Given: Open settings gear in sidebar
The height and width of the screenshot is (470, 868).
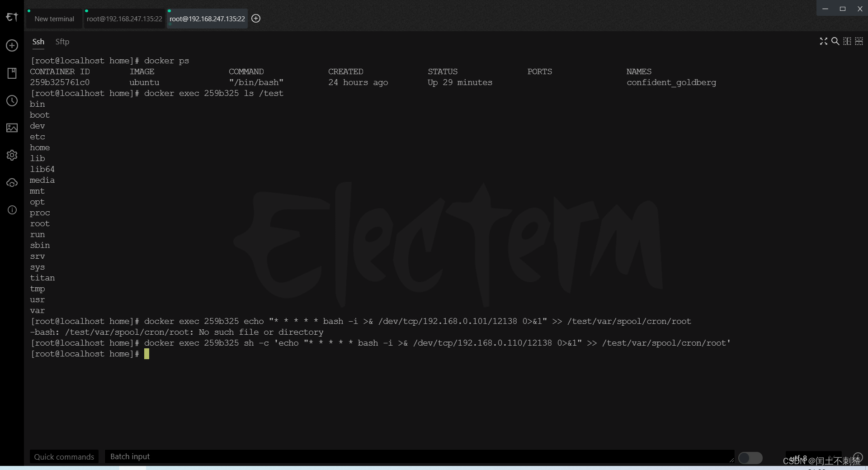Looking at the screenshot, I should (12, 155).
